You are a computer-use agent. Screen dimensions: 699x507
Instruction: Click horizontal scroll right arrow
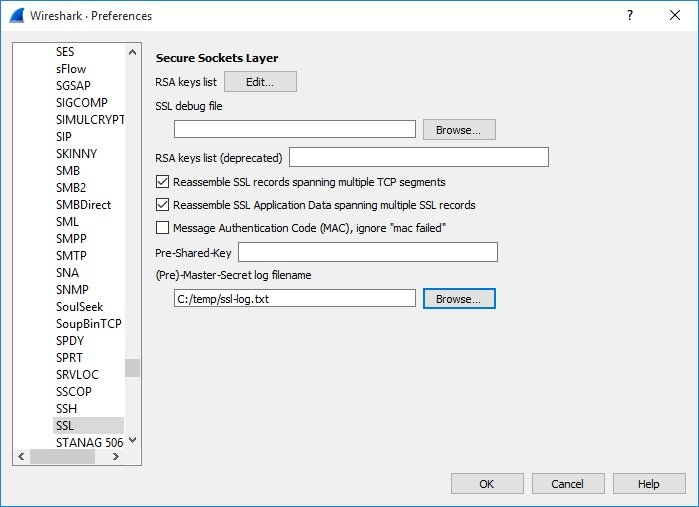click(115, 457)
